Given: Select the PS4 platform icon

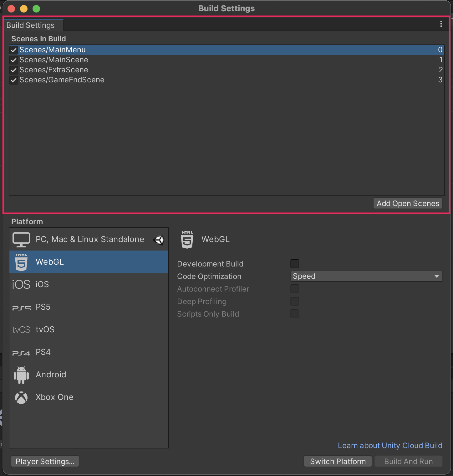Looking at the screenshot, I should coord(21,353).
